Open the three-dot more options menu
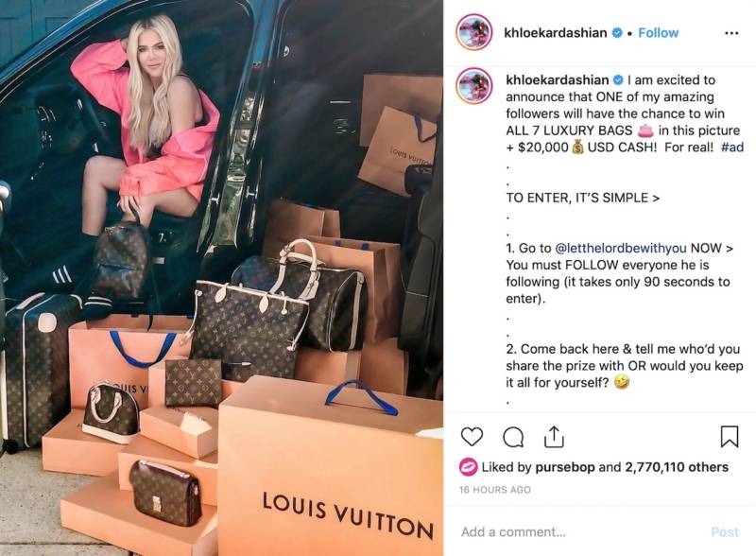 [730, 33]
